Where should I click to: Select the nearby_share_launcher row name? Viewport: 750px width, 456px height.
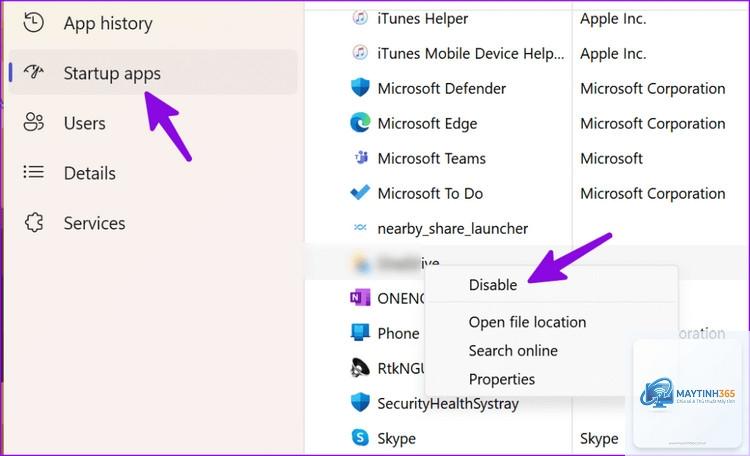point(452,229)
